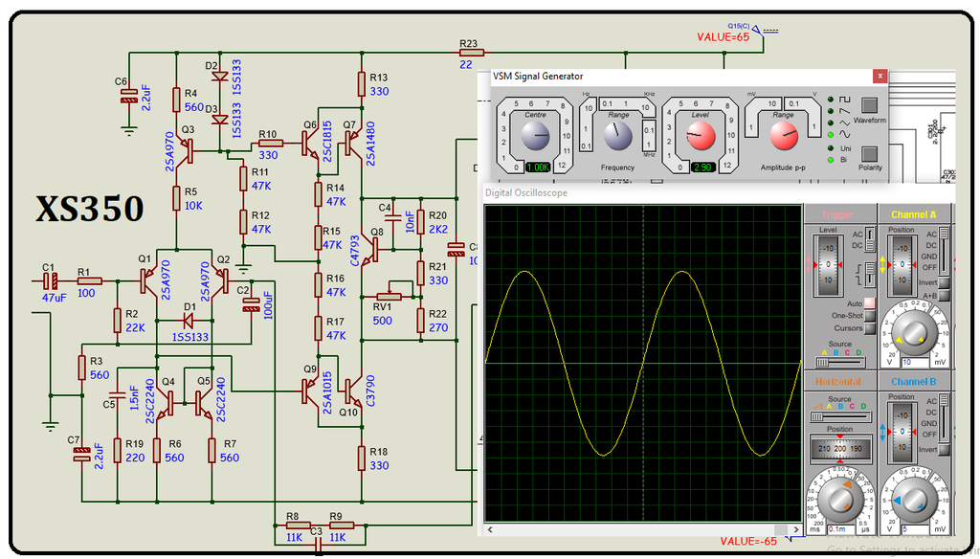Click the Channel A coupling slider

tap(944, 250)
